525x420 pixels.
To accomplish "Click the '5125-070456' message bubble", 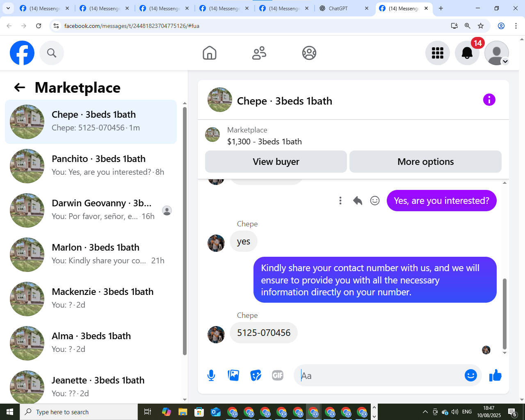I will (264, 333).
